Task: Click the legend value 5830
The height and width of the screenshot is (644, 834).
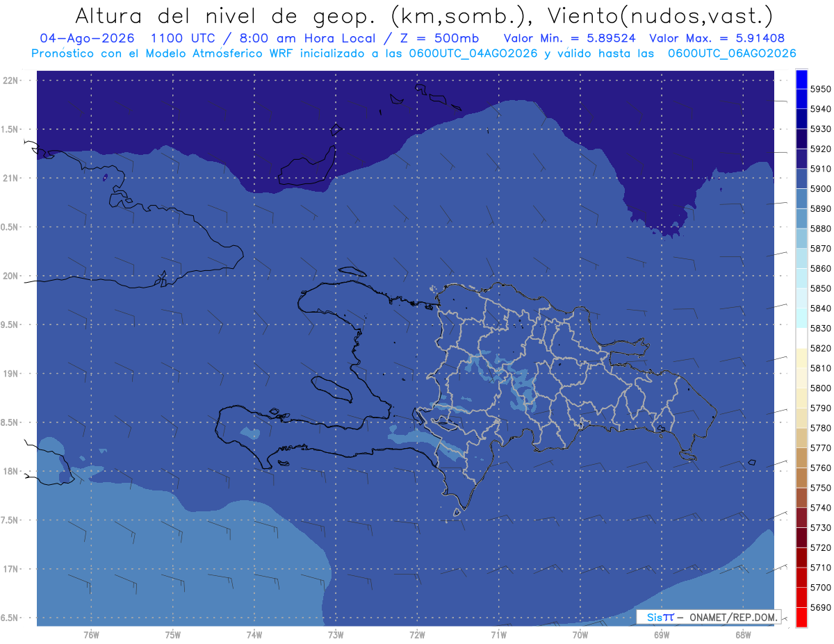Action: (x=821, y=329)
